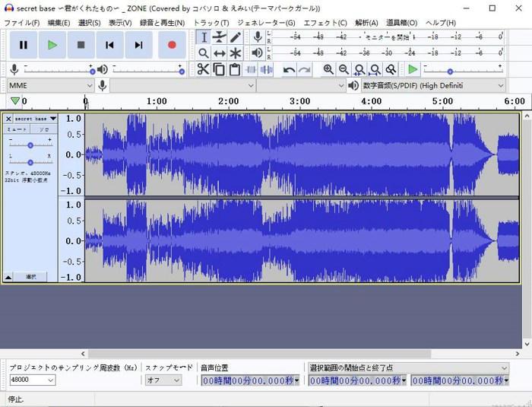The height and width of the screenshot is (407, 532).
Task: Skip to start of the track
Action: [x=109, y=45]
